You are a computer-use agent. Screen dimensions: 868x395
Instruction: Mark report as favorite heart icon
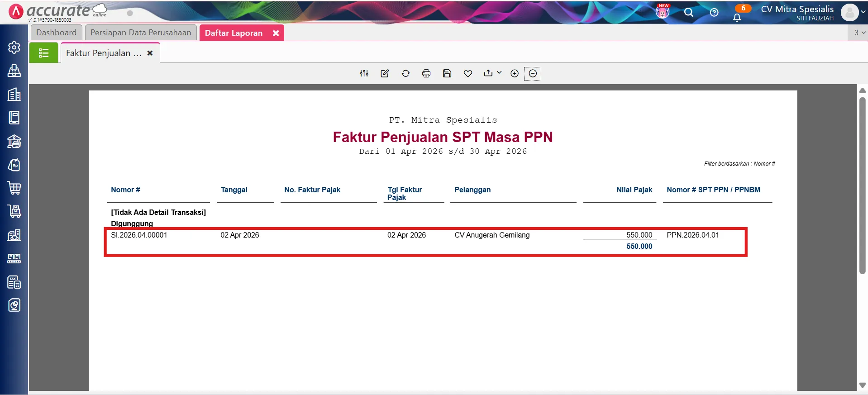coord(468,73)
